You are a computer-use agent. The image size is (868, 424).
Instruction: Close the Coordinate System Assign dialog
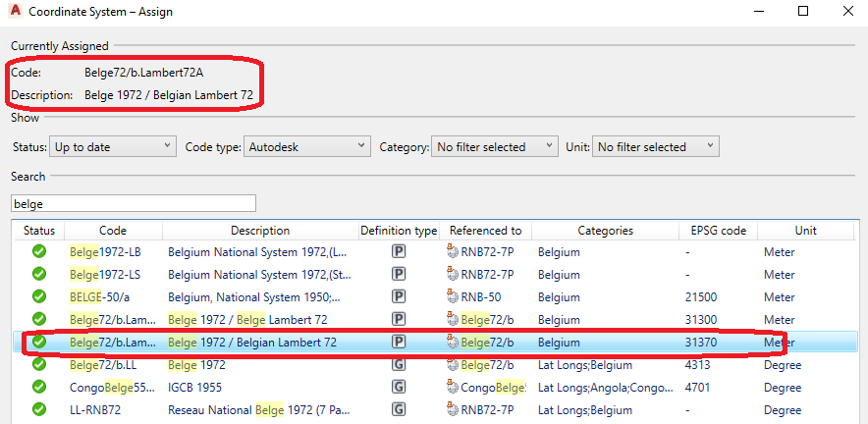pyautogui.click(x=847, y=11)
